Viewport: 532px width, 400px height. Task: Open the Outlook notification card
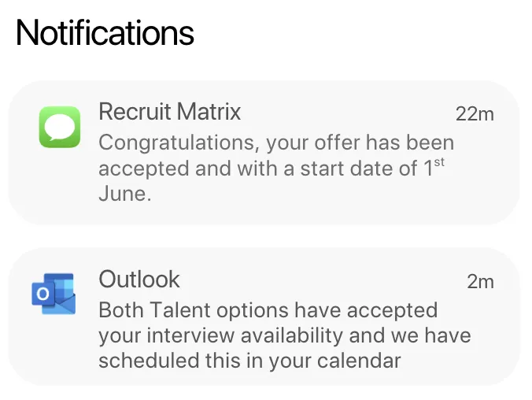(264, 317)
